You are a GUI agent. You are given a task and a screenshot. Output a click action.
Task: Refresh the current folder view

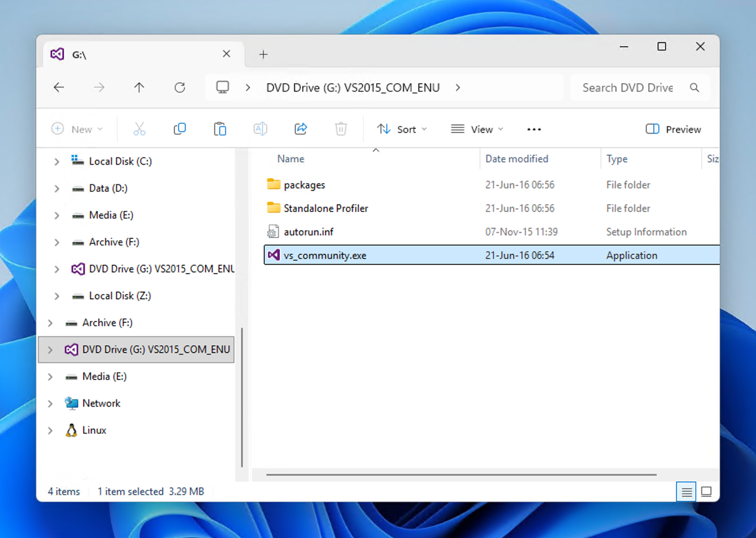click(x=180, y=87)
